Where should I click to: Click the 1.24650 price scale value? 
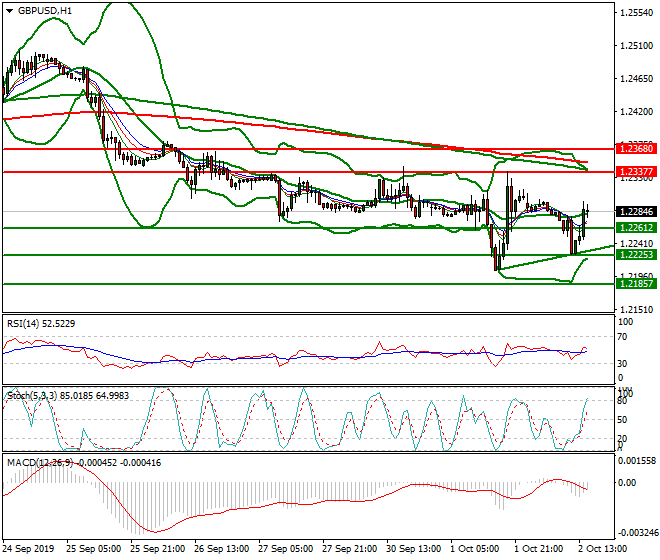click(636, 79)
